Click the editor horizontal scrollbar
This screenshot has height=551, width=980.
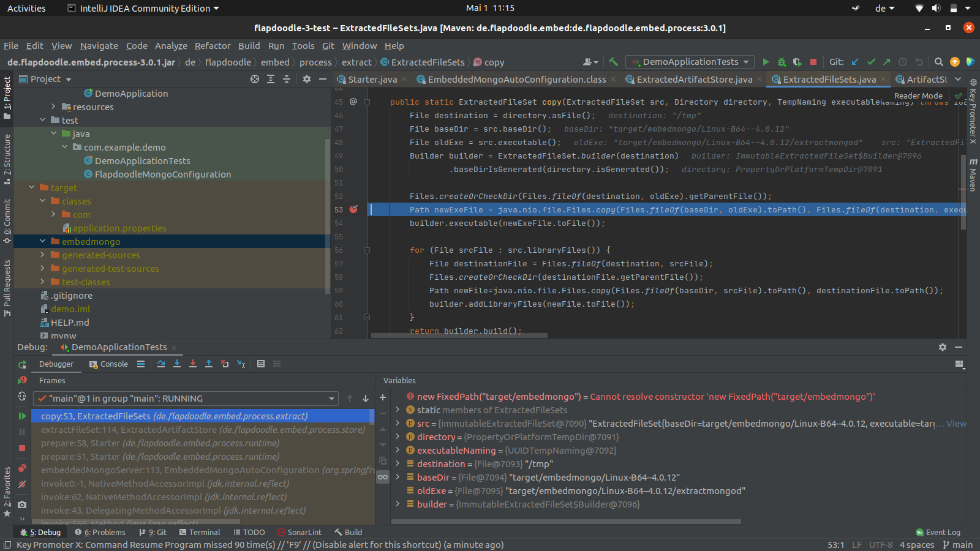[x=459, y=335]
